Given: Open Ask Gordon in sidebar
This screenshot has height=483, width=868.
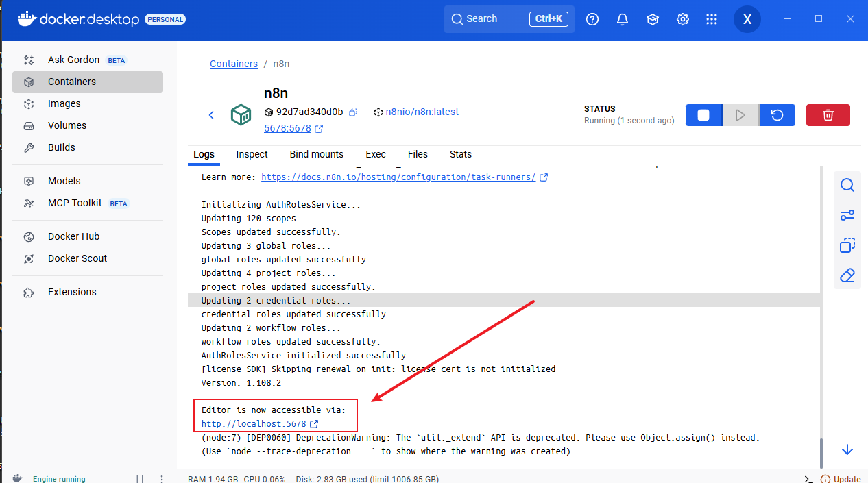Looking at the screenshot, I should click(88, 60).
